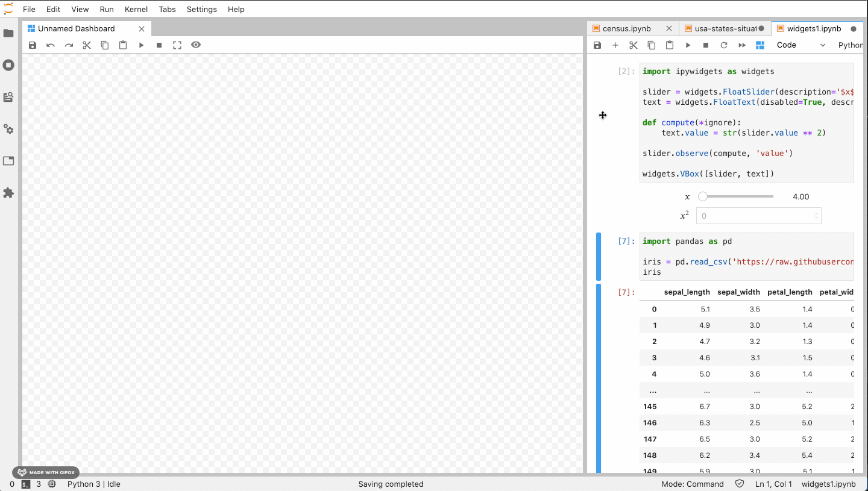Click the terminal icon in status bar
Image resolution: width=868 pixels, height=491 pixels.
(26, 484)
